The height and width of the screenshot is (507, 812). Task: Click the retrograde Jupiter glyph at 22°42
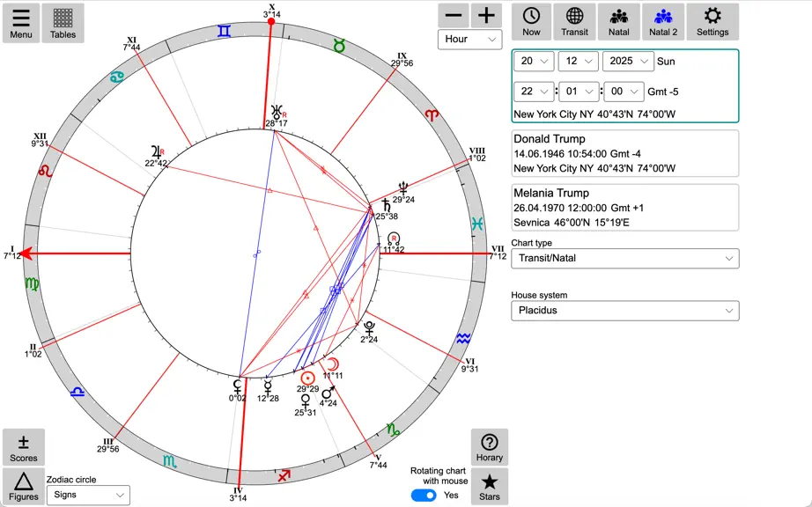click(156, 151)
